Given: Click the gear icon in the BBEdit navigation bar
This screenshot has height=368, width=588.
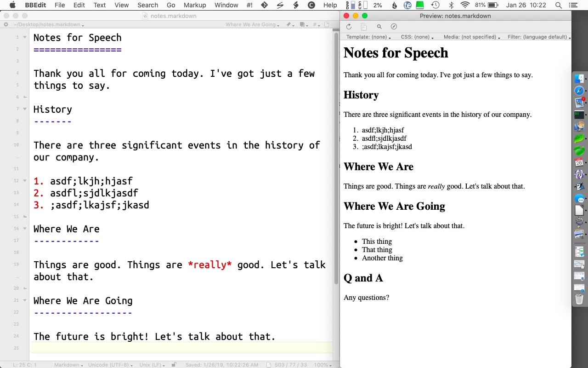Looking at the screenshot, I should tap(6, 24).
